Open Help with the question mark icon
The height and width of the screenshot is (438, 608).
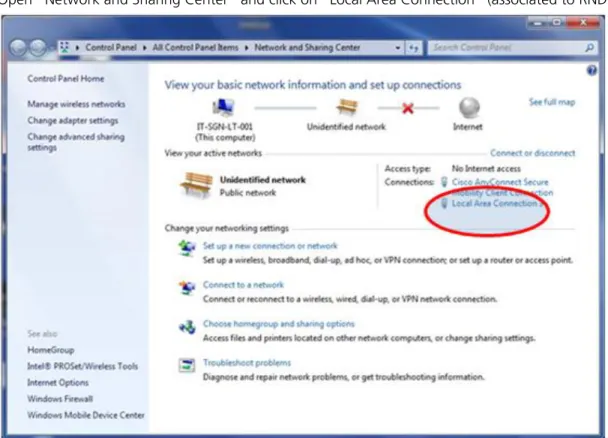[592, 71]
